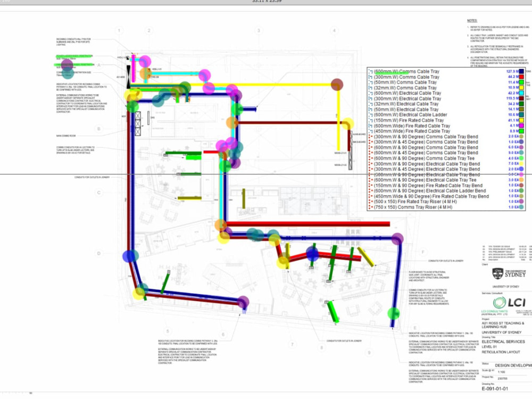Click the 41.1 M length value
The height and width of the screenshot is (399, 532).
pos(513,120)
